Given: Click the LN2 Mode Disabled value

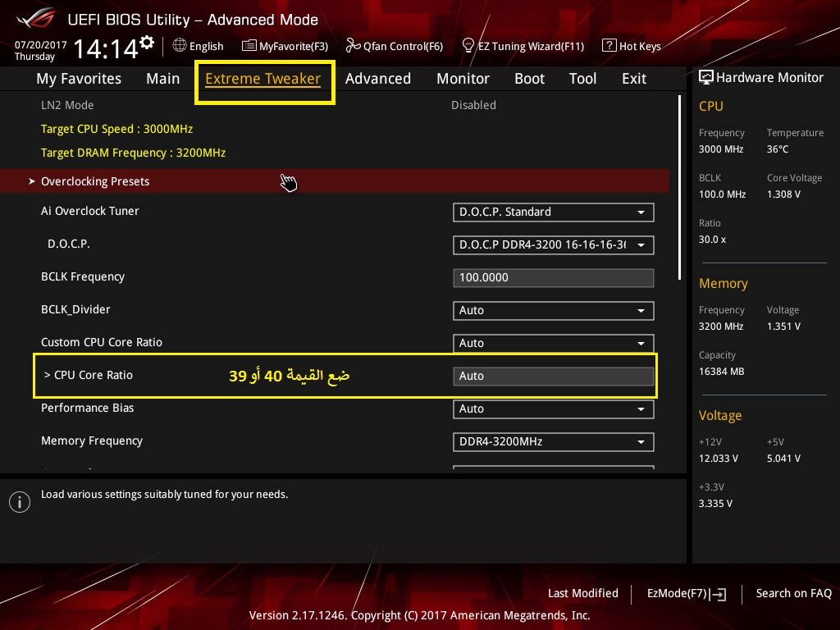Looking at the screenshot, I should [473, 105].
